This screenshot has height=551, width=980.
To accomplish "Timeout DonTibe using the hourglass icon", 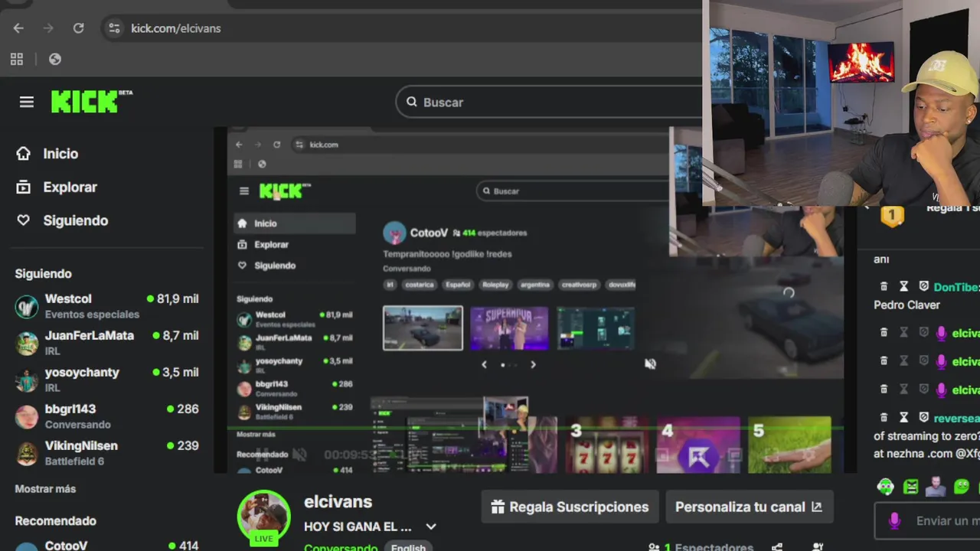I will [903, 286].
